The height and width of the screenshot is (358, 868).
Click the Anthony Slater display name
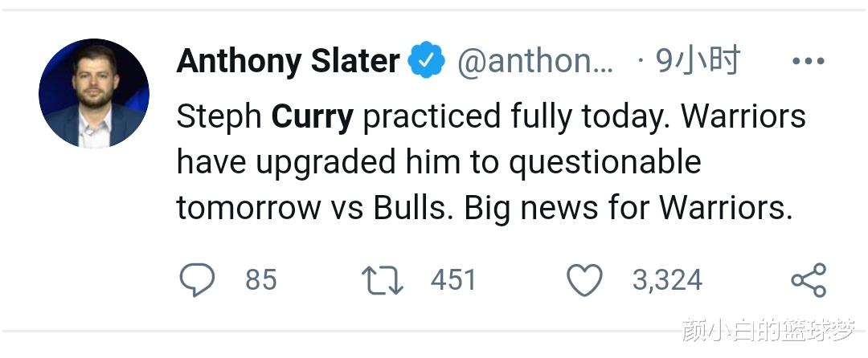(x=288, y=61)
